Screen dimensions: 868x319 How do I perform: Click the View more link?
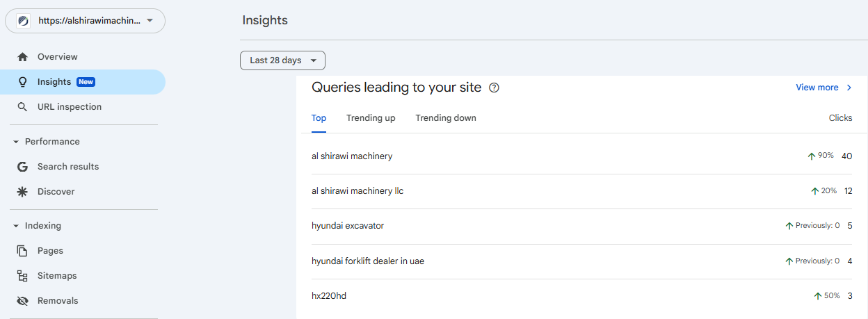click(817, 88)
